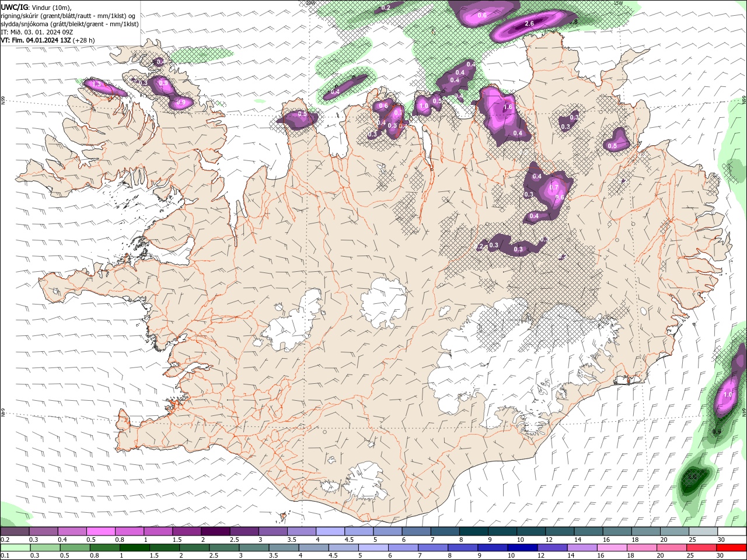The image size is (747, 560).
Task: Click the '16' label in the top legend row
Action: 606,540
